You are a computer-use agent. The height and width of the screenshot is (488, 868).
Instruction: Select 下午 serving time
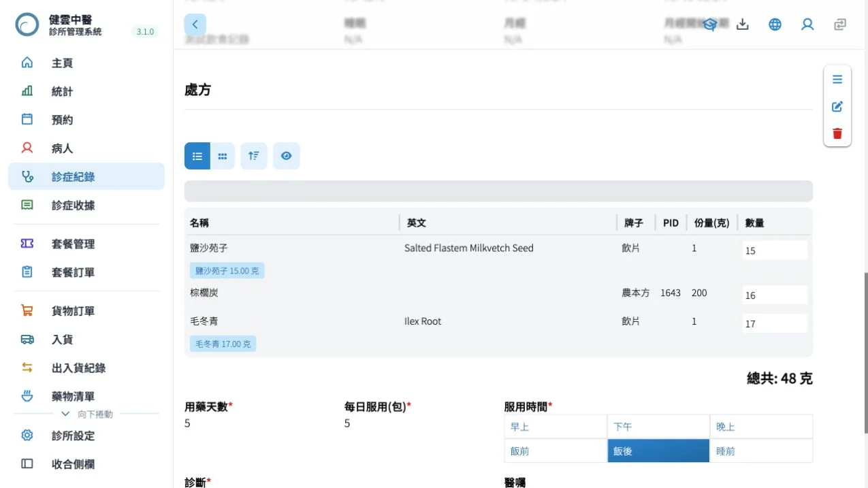(x=658, y=427)
